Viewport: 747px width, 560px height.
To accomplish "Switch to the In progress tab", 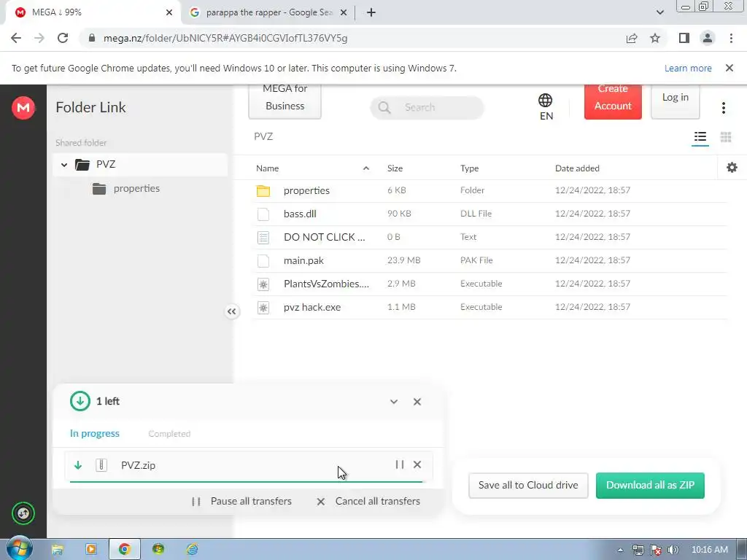I will click(x=94, y=433).
